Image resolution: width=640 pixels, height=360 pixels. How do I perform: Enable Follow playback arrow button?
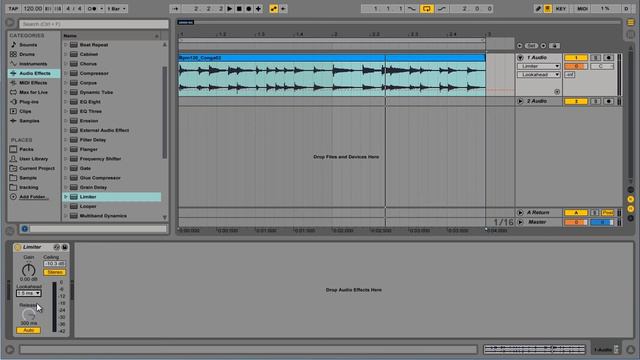point(175,9)
